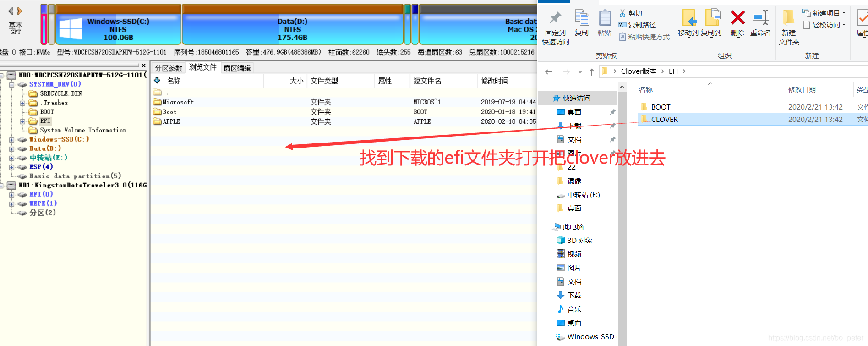Select the Microsoft folder row in DiskGenius
This screenshot has width=868, height=346.
coord(344,102)
